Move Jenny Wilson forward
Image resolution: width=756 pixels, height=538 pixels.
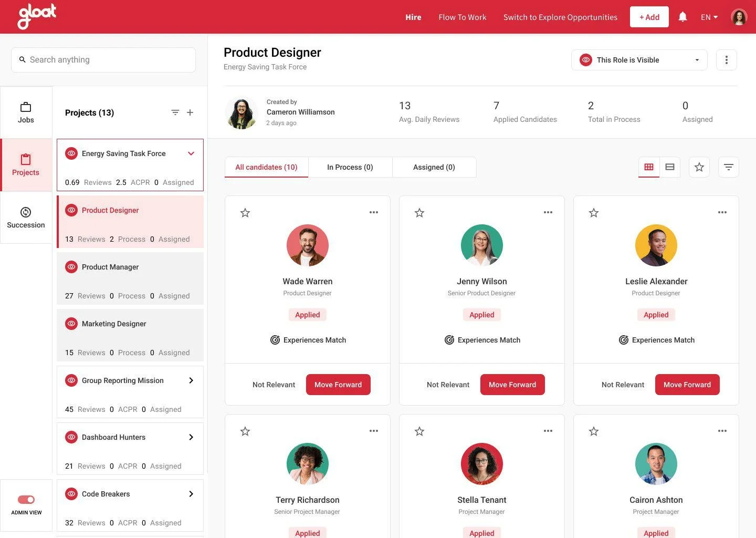click(512, 385)
